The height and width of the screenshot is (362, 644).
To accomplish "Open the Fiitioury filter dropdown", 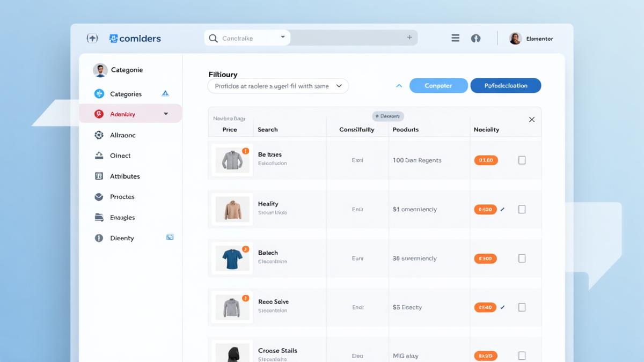I will (x=278, y=86).
